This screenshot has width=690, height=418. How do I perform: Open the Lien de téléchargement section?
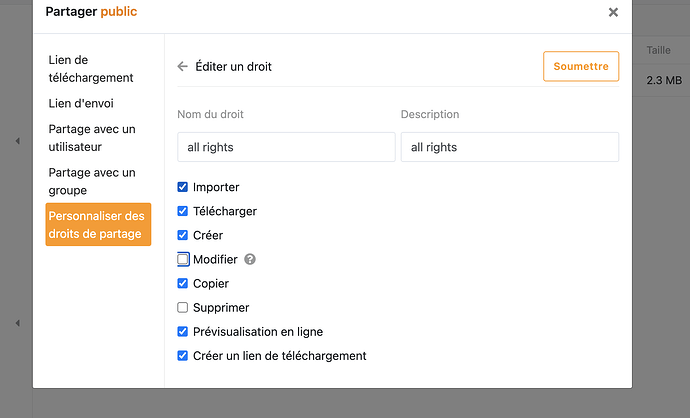click(91, 69)
